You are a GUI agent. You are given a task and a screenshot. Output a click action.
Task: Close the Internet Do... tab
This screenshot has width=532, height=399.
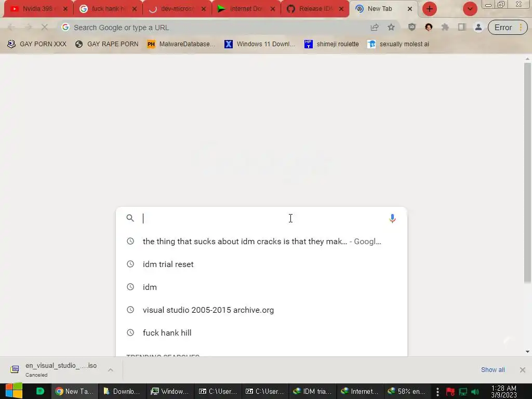[x=273, y=9]
